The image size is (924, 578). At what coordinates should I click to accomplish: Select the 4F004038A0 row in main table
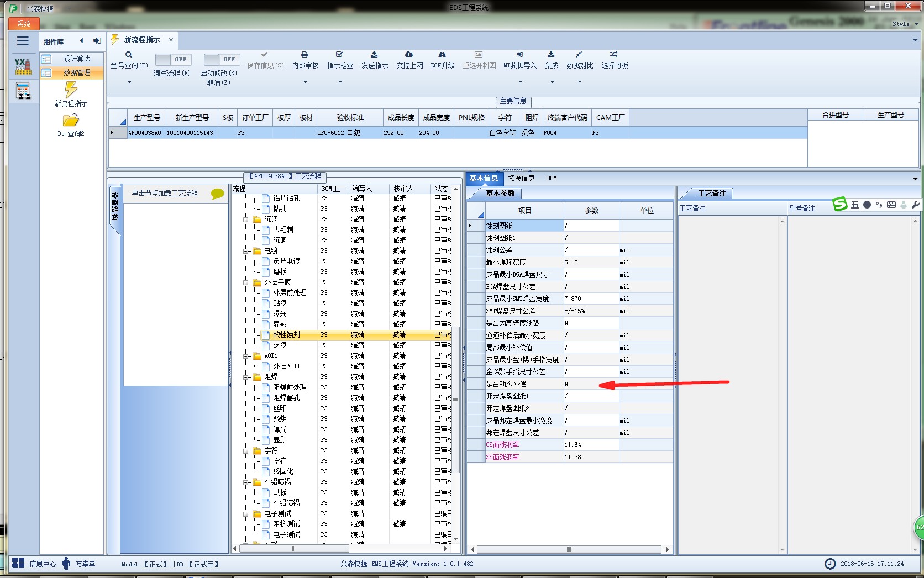click(457, 133)
